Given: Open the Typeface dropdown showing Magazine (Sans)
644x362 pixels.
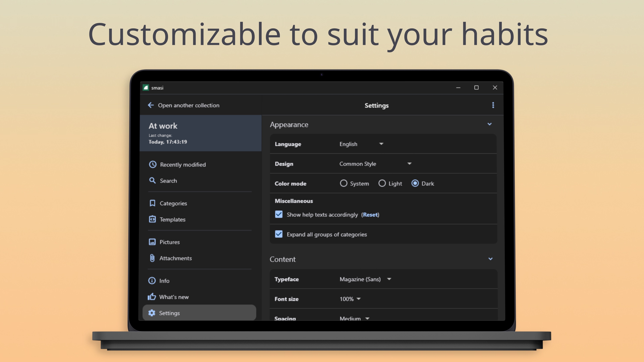Looking at the screenshot, I should point(365,279).
